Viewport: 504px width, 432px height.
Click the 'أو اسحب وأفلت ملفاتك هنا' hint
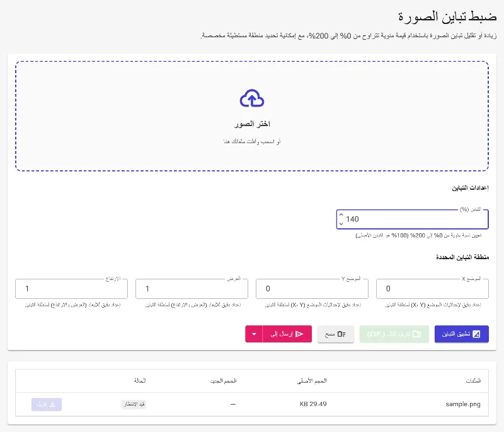click(252, 141)
